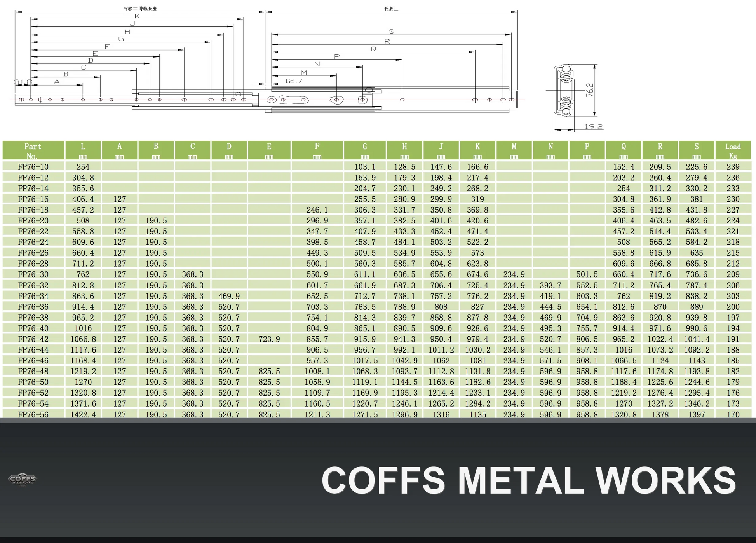
Task: Click H value 1042.9 in FP76-46 row
Action: [x=404, y=361]
